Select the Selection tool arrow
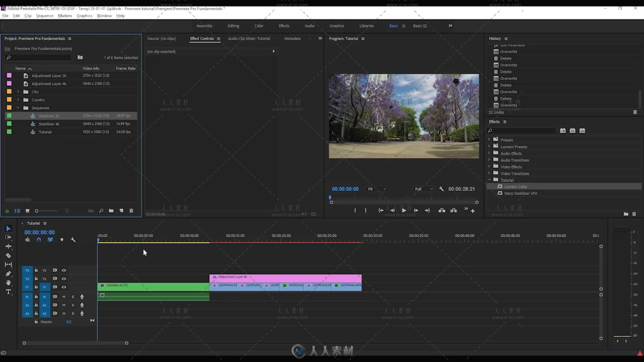The height and width of the screenshot is (362, 644). point(8,229)
